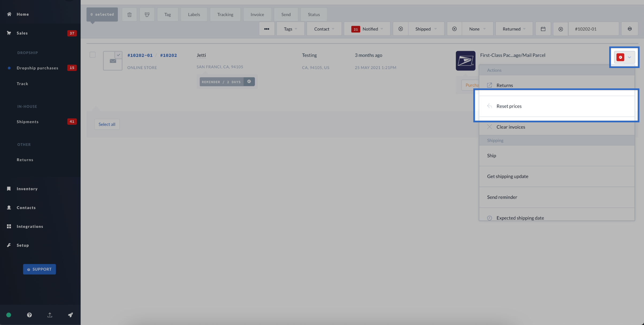
Task: Click the Tracking toolbar button
Action: point(225,14)
